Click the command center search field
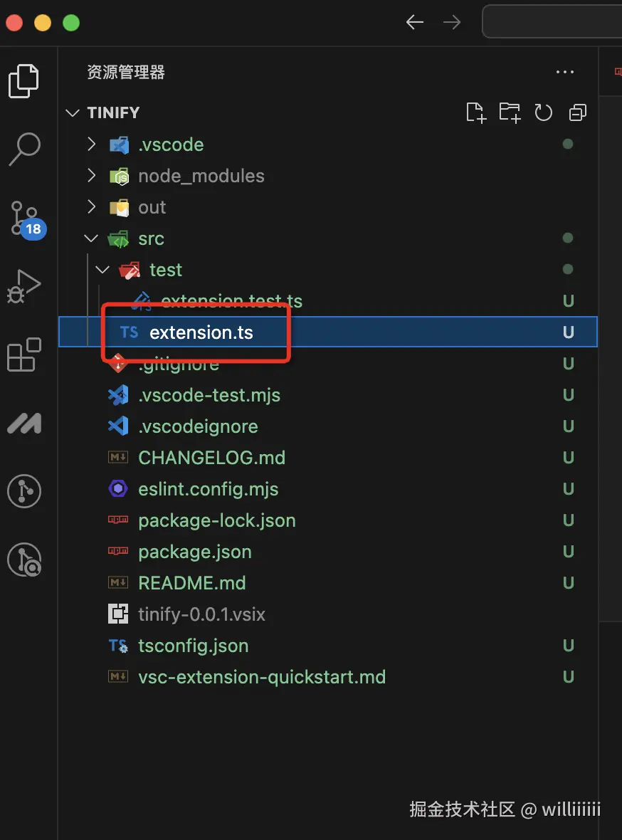The height and width of the screenshot is (840, 622). (552, 22)
